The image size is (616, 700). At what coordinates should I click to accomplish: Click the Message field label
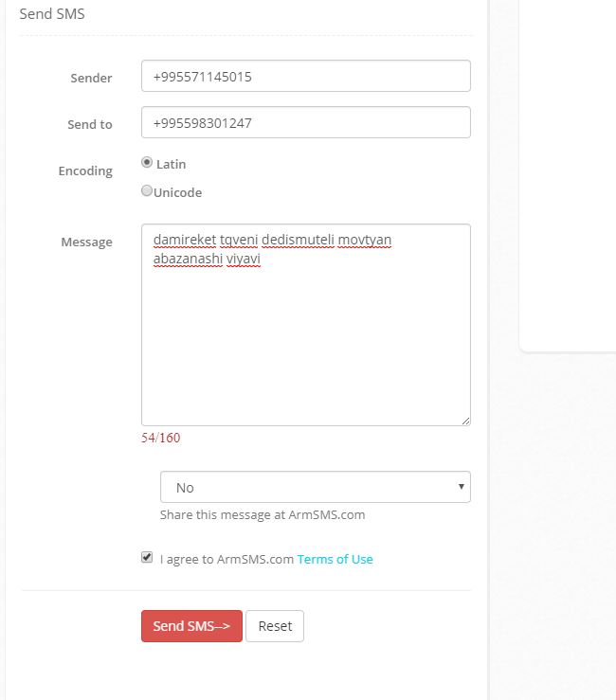click(x=86, y=242)
